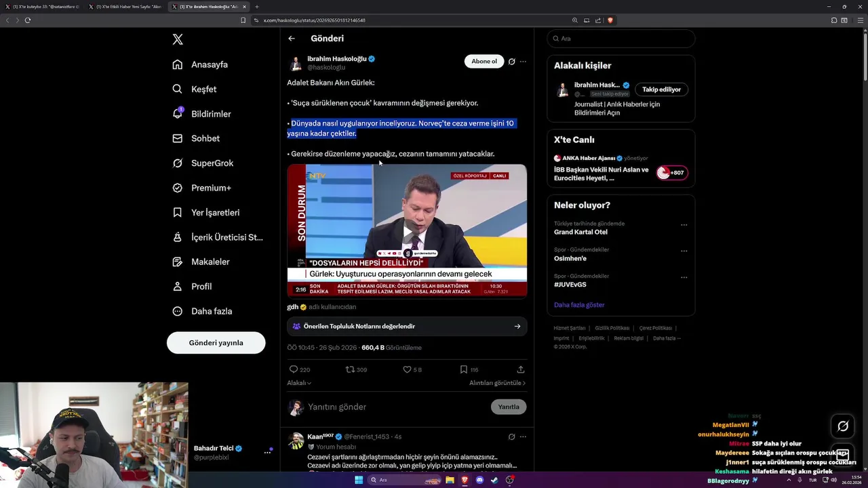Open the Alıntıları görüntüle link
The image size is (868, 488).
point(497,383)
